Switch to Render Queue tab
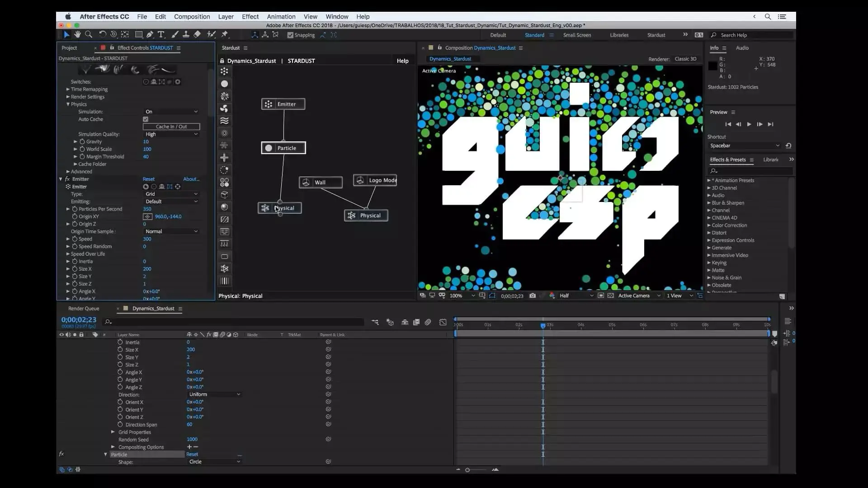The width and height of the screenshot is (868, 488). [x=84, y=309]
